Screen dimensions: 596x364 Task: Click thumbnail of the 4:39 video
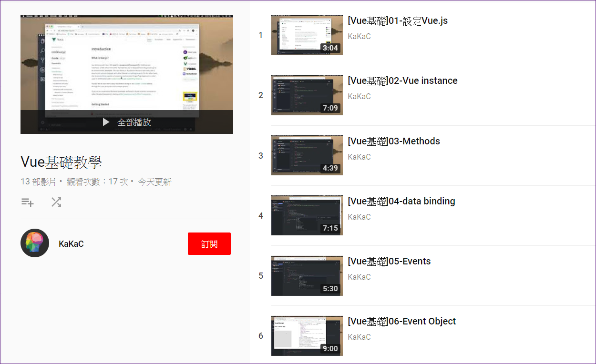click(307, 155)
